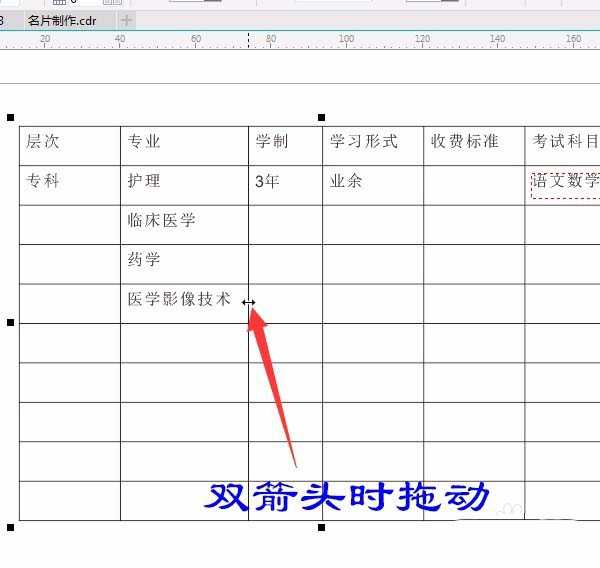Click the bottom-center table selection handle

(322, 527)
